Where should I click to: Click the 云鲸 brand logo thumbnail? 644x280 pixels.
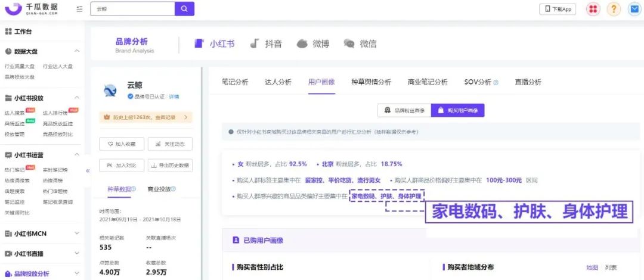point(110,91)
